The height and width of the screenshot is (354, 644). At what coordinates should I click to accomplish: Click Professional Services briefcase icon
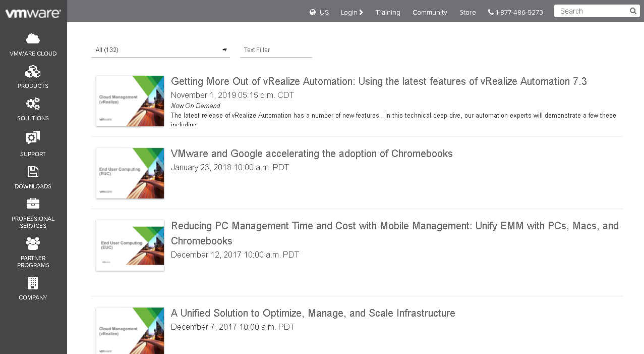click(33, 204)
